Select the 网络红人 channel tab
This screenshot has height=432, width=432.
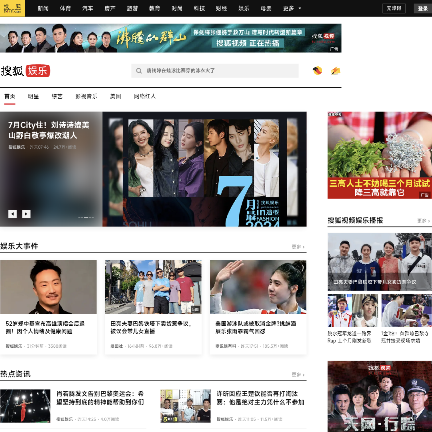tap(144, 96)
